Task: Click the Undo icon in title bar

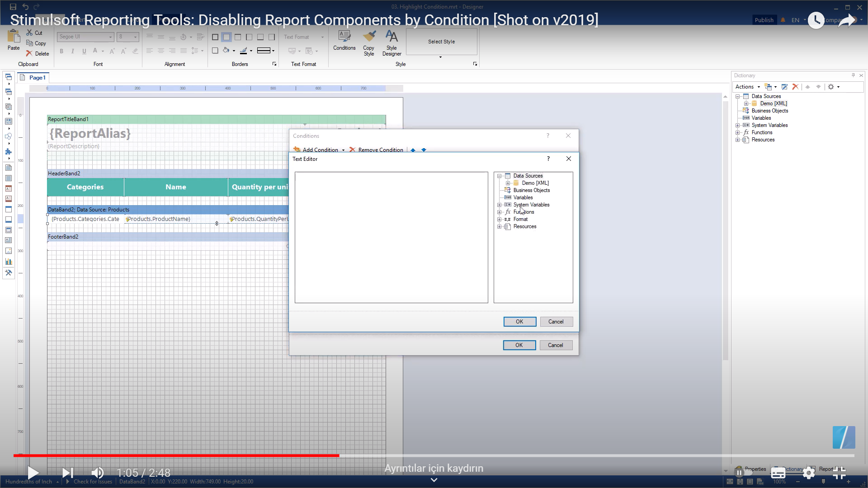Action: [x=25, y=7]
